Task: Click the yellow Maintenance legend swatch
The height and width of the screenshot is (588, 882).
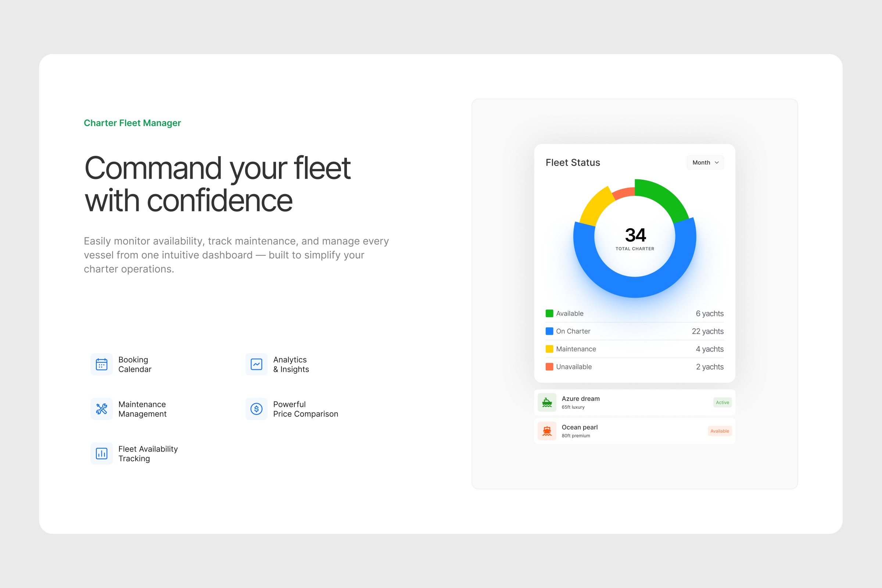Action: click(x=549, y=349)
